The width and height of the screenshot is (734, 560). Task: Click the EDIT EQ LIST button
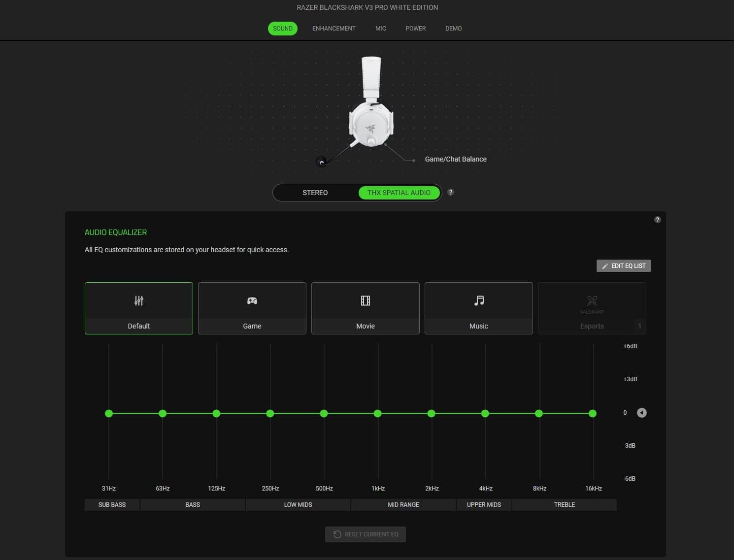(x=624, y=266)
